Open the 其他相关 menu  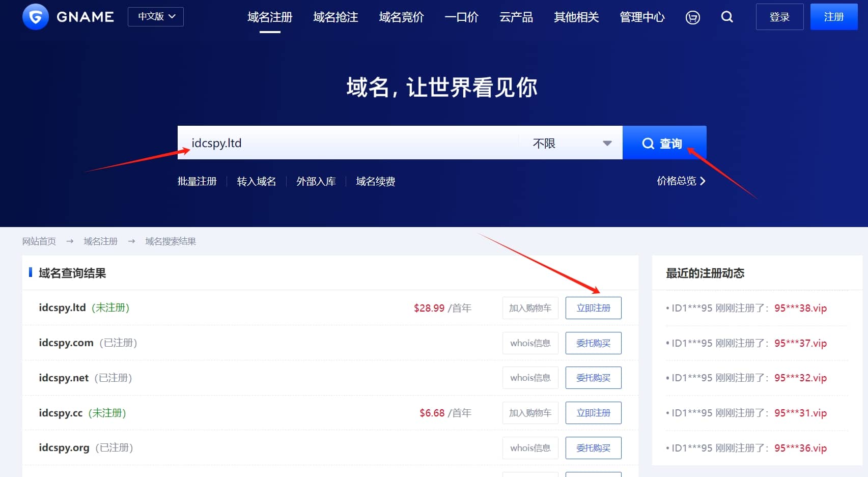pos(576,17)
